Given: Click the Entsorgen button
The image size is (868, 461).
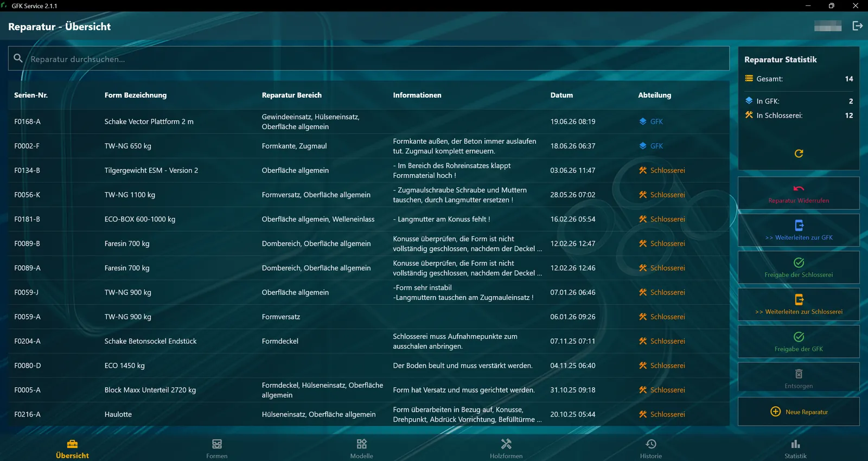Looking at the screenshot, I should coord(799,377).
